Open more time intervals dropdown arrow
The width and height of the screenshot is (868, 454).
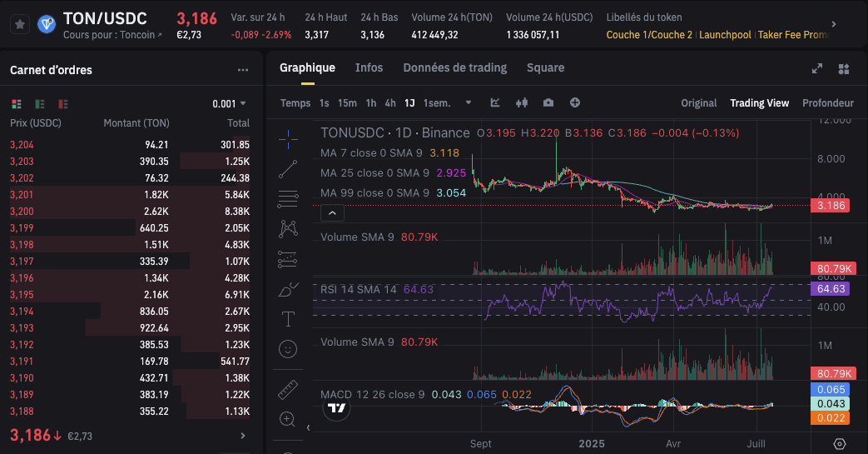point(469,102)
